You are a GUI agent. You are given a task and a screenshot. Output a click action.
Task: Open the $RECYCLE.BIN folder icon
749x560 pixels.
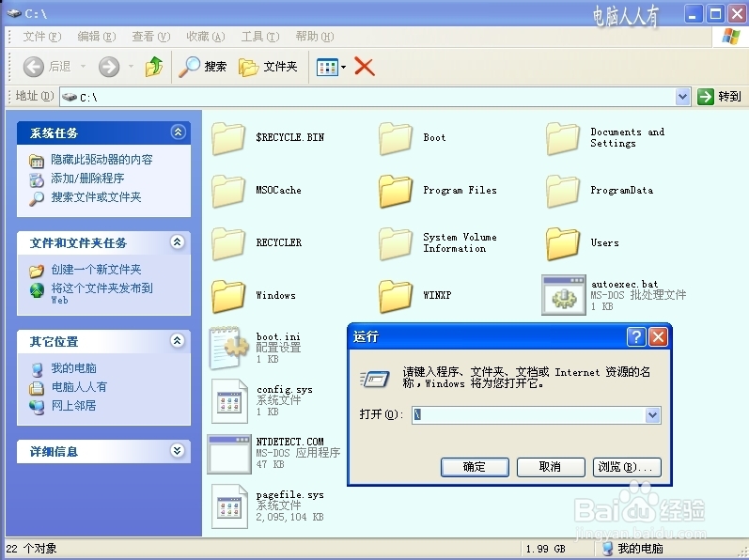point(228,138)
